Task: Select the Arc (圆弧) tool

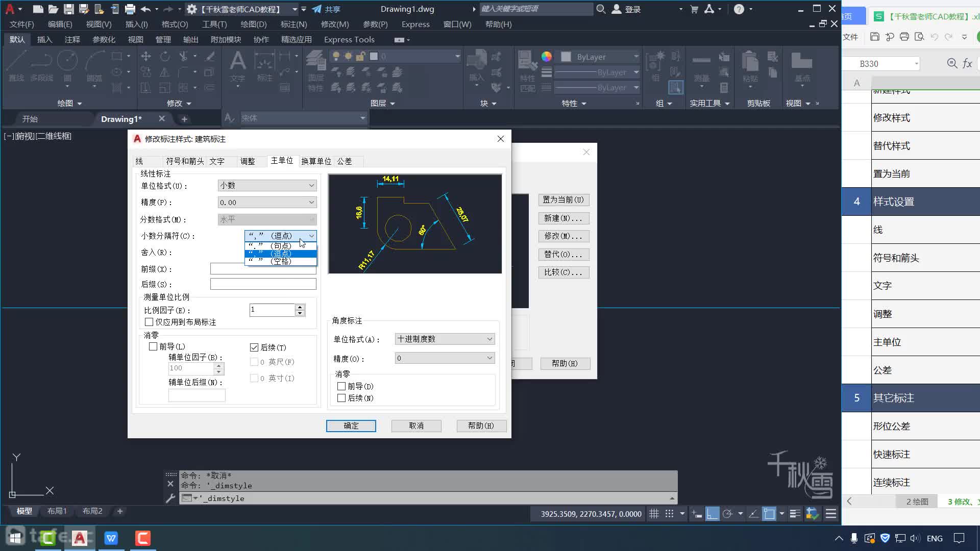Action: 94,66
